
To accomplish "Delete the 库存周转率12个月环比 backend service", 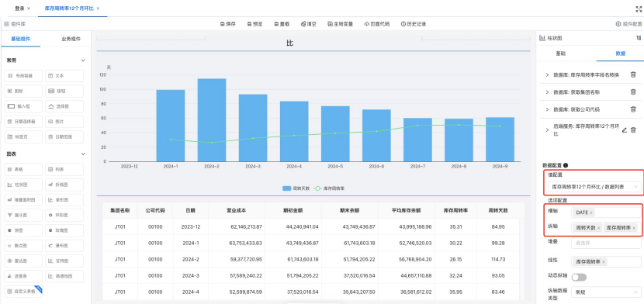I will coord(633,130).
